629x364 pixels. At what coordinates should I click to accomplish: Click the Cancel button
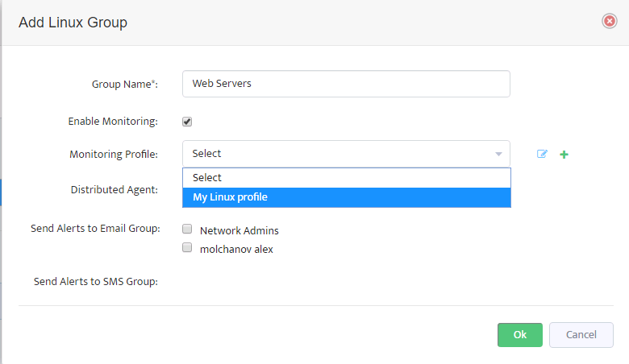(581, 335)
